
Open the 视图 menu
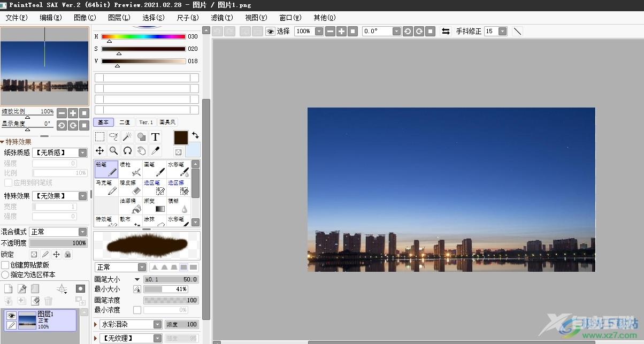tap(256, 18)
